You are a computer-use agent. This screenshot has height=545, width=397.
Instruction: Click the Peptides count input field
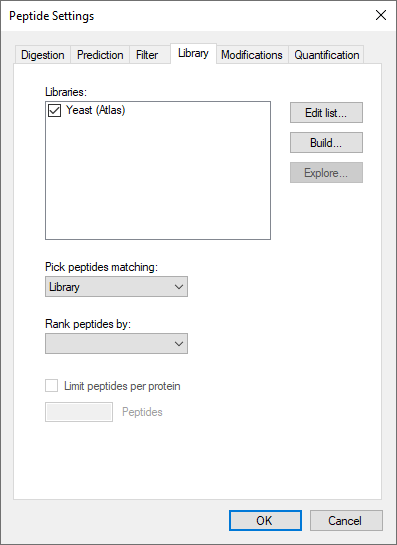coord(79,412)
